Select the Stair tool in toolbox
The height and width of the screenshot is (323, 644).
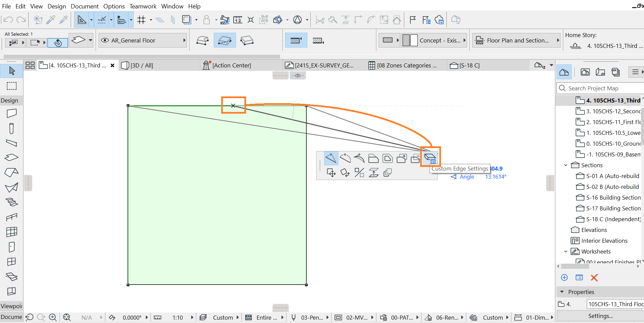coord(12,202)
